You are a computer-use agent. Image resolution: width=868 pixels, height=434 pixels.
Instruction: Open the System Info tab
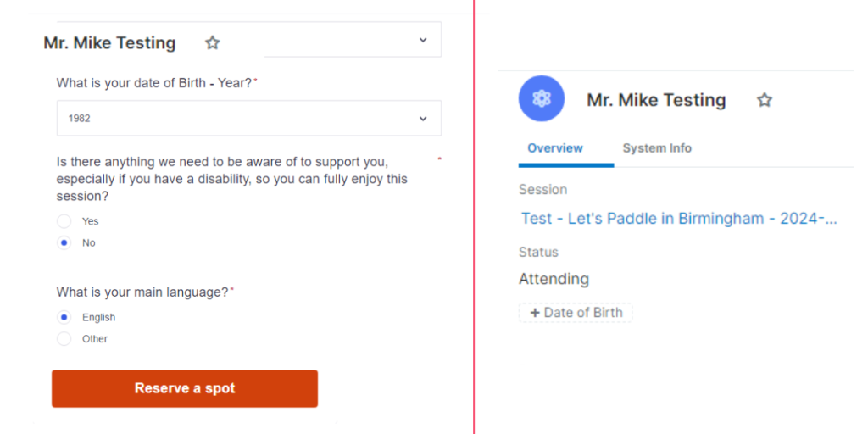[657, 148]
